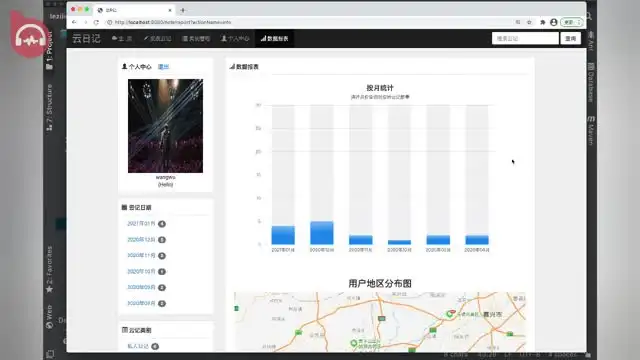Screen dimensions: 640x360
Task: Open the first category link under 云记类别
Action: 138,346
